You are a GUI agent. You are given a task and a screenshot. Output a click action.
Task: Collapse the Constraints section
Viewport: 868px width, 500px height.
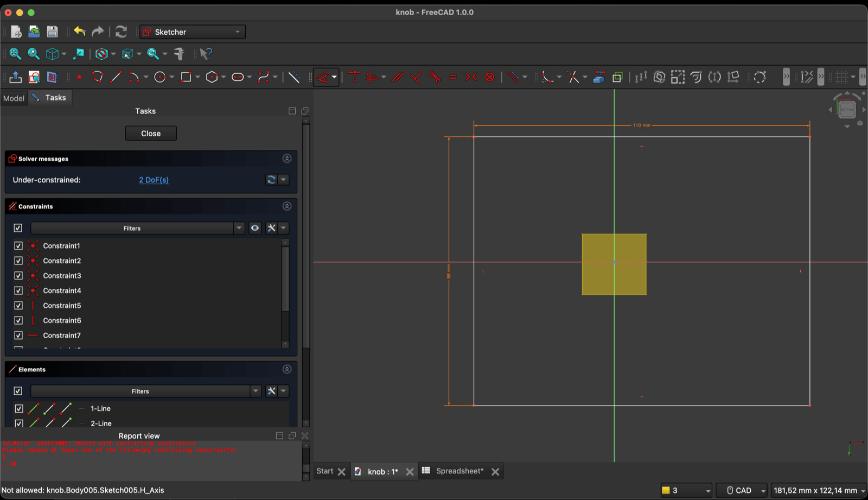coord(287,206)
